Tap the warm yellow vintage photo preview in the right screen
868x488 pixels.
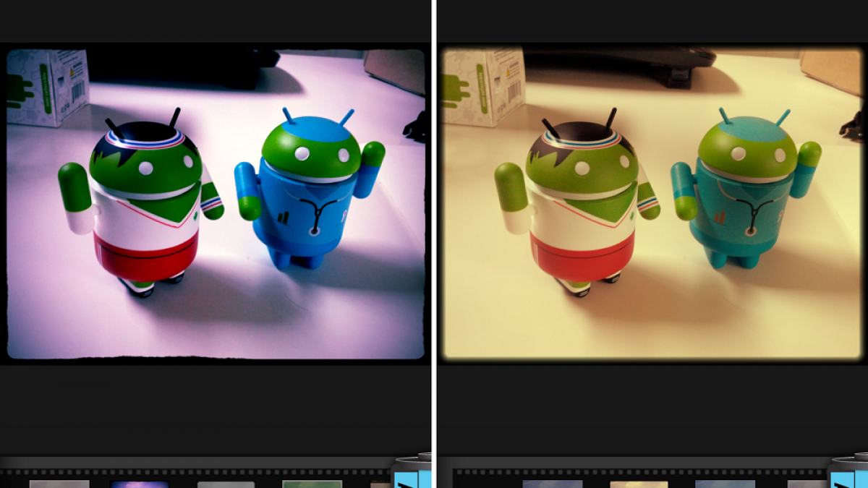[652, 204]
